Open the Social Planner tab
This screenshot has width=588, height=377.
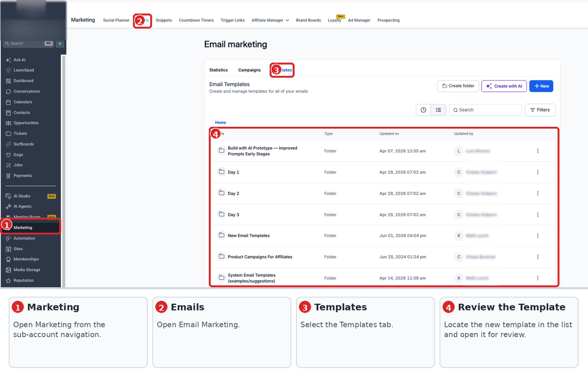pos(116,20)
